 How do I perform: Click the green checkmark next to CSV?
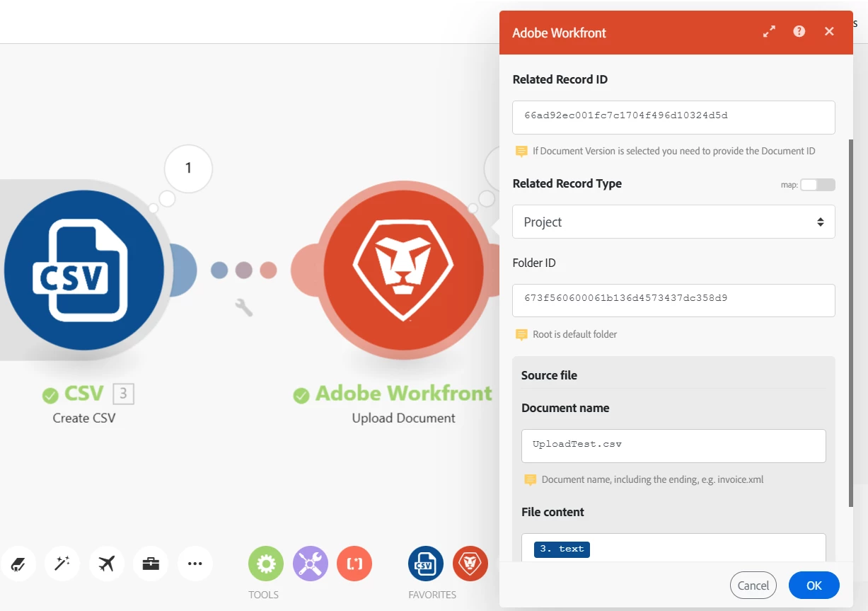50,395
